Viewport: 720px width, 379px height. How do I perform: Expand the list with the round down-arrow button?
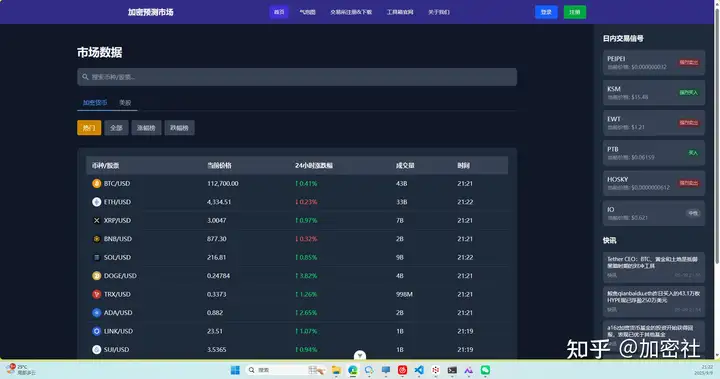[x=360, y=355]
